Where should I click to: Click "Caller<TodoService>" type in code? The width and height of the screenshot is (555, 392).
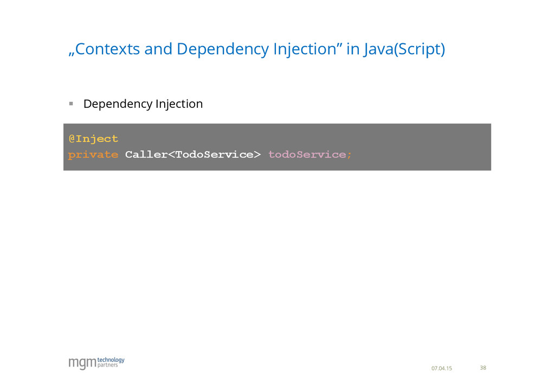pos(193,154)
